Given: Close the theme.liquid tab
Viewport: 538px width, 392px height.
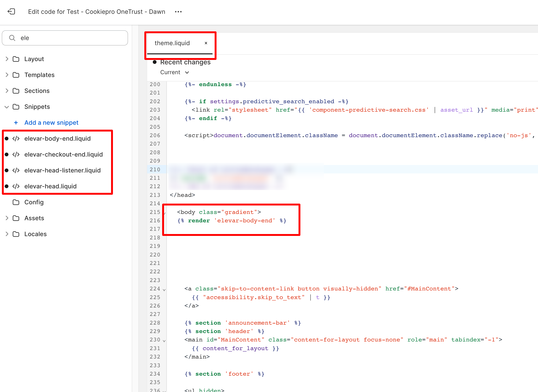Looking at the screenshot, I should tap(206, 43).
